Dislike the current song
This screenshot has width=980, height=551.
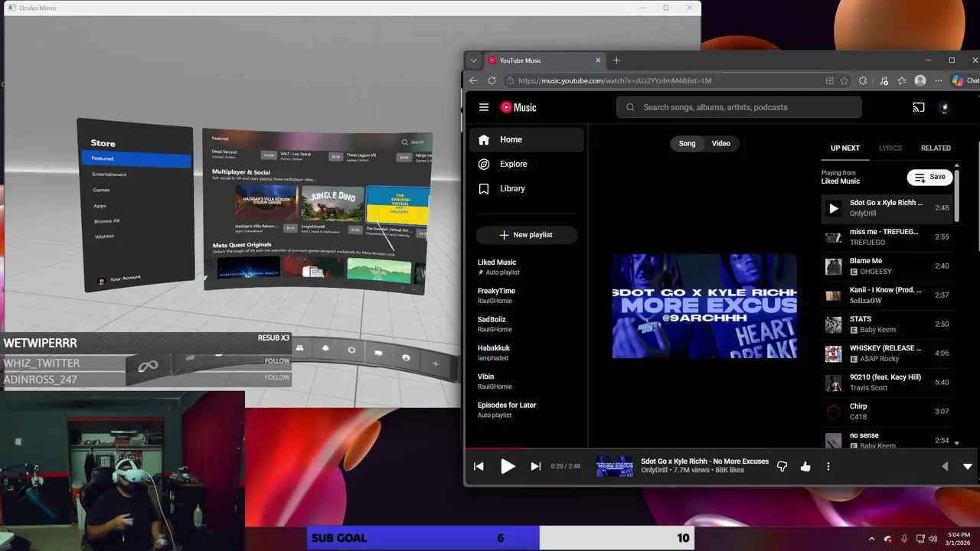coord(782,466)
